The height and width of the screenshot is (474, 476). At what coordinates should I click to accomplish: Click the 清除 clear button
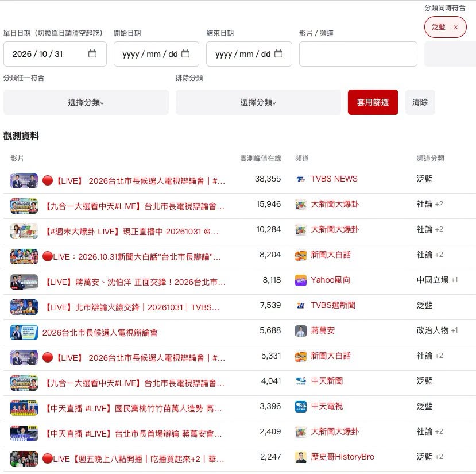420,102
